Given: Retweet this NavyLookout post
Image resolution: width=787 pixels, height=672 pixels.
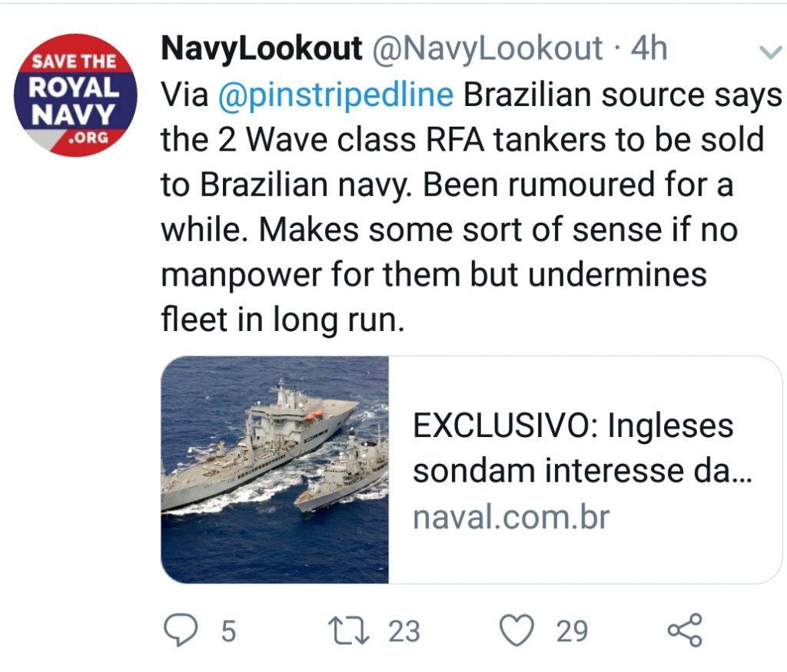Looking at the screenshot, I should click(x=348, y=631).
